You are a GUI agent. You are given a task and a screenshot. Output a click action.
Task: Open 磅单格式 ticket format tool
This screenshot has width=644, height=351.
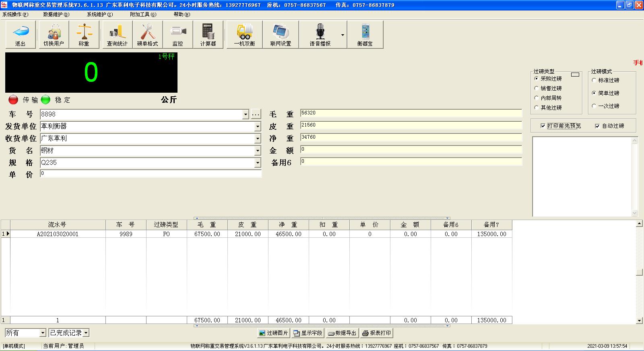[x=147, y=35]
